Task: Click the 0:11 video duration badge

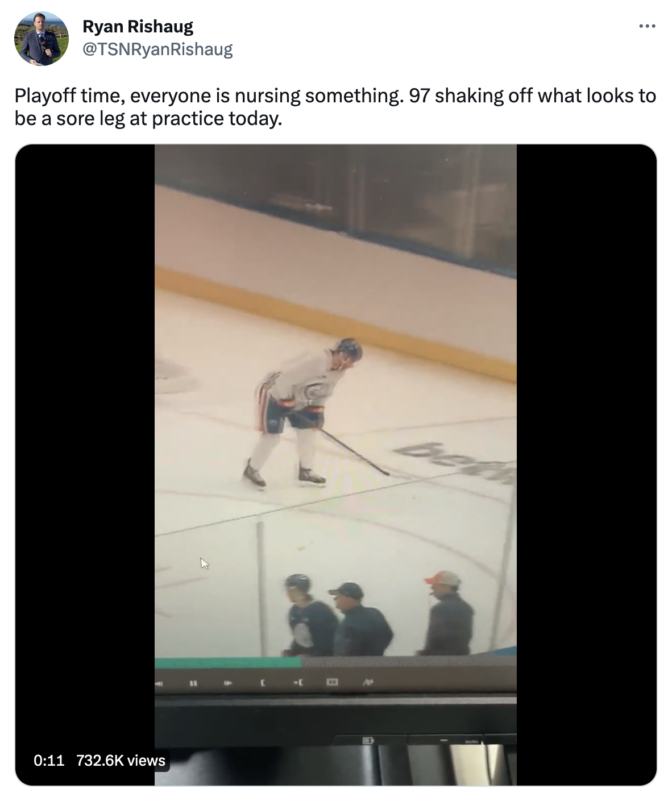Action: [x=49, y=760]
